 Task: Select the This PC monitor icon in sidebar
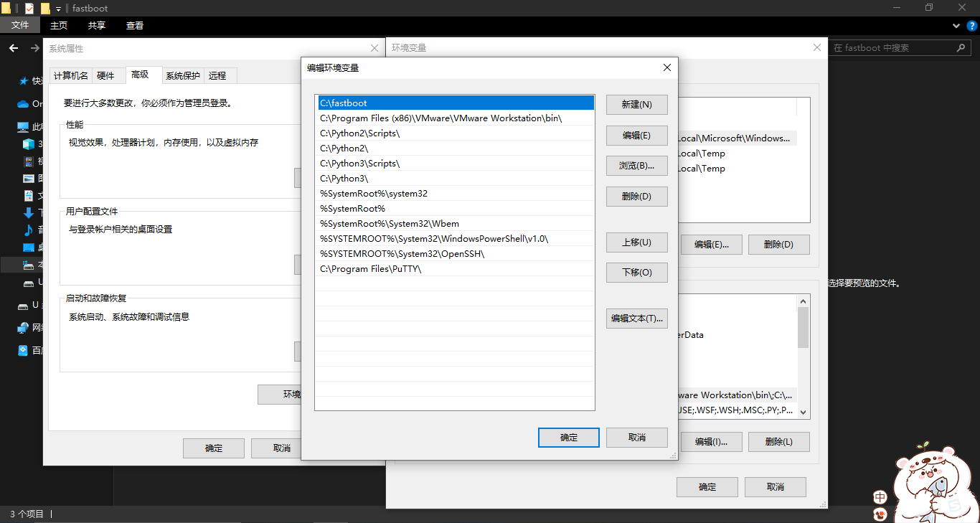coord(24,127)
